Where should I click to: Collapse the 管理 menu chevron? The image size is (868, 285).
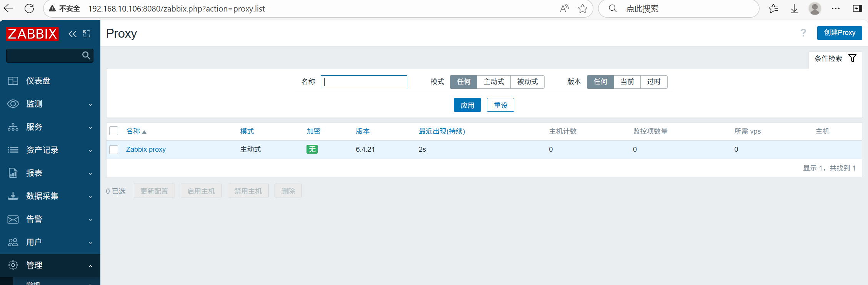91,266
